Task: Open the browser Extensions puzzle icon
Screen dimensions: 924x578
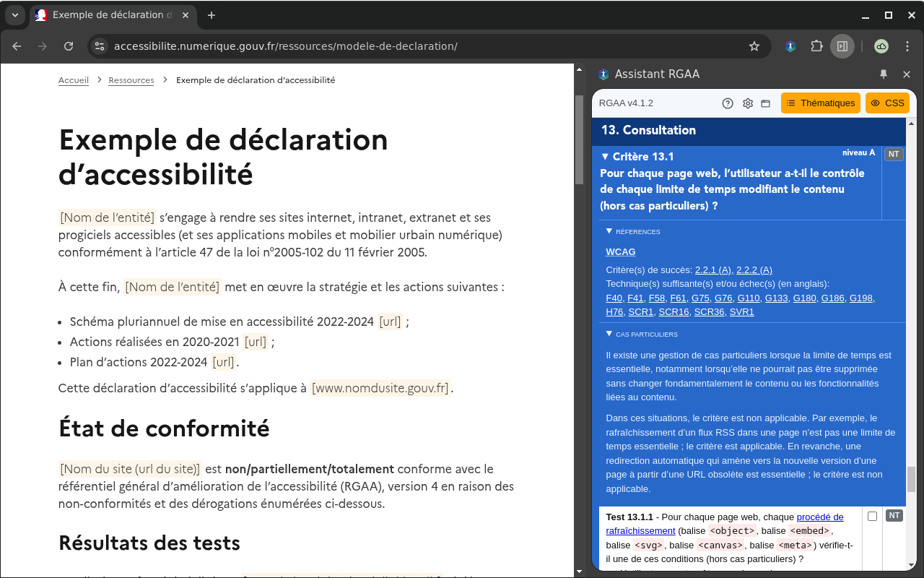Action: coord(816,46)
